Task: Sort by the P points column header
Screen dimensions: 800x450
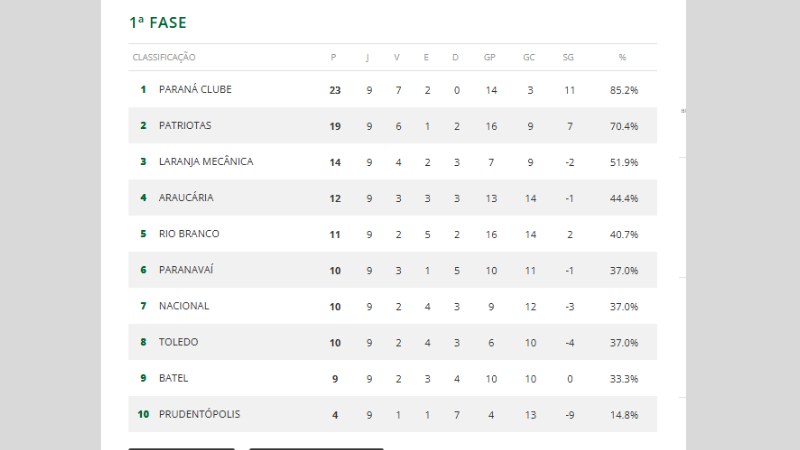Action: [333, 57]
